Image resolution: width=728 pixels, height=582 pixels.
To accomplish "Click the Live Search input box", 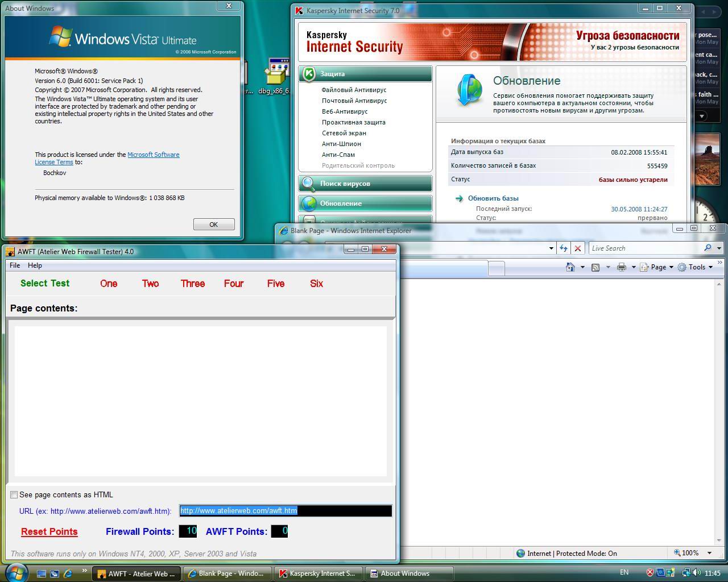I will click(x=645, y=248).
